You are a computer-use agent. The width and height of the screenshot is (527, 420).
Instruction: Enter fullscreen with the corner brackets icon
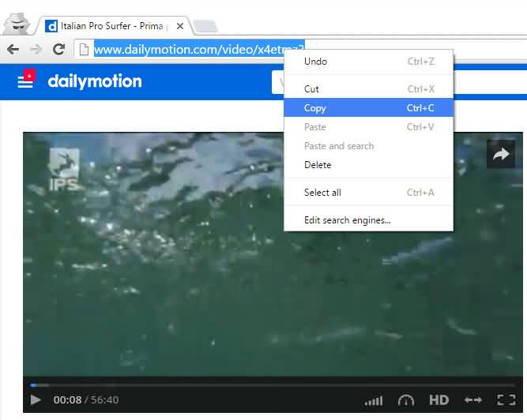[x=506, y=399]
